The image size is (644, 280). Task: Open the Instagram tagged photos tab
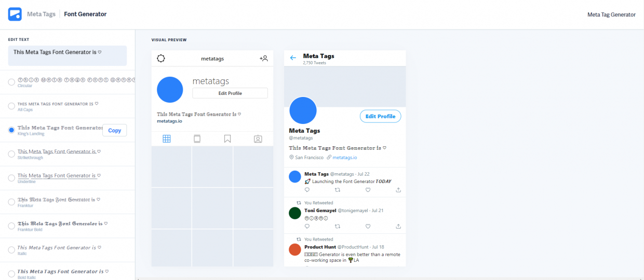[258, 138]
